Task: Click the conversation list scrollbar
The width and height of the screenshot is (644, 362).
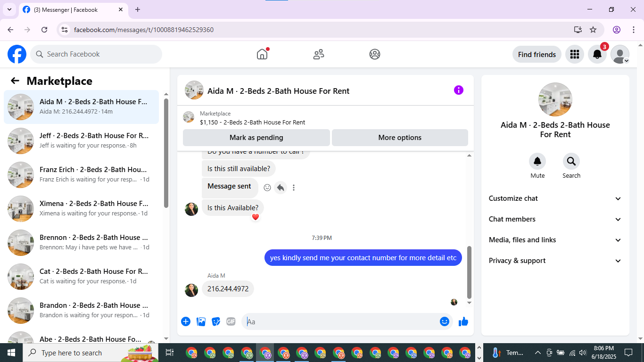Action: (166, 153)
